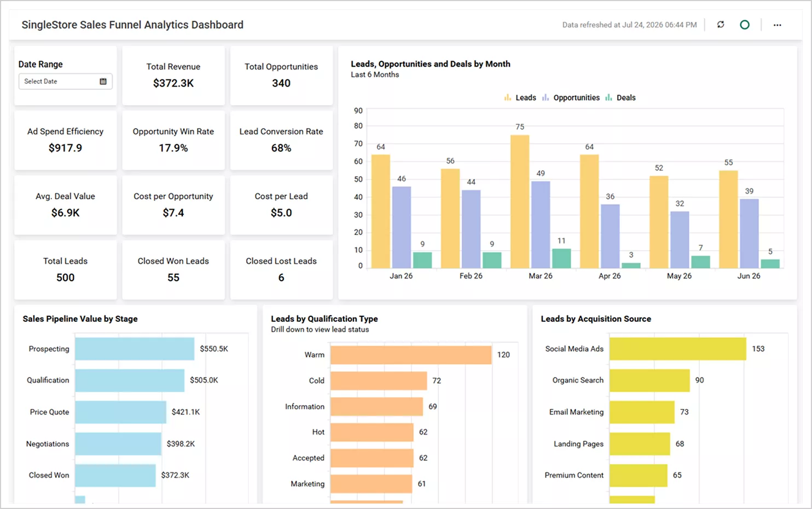
Task: Click the Sales Pipeline Value by Stage title
Action: pyautogui.click(x=80, y=319)
